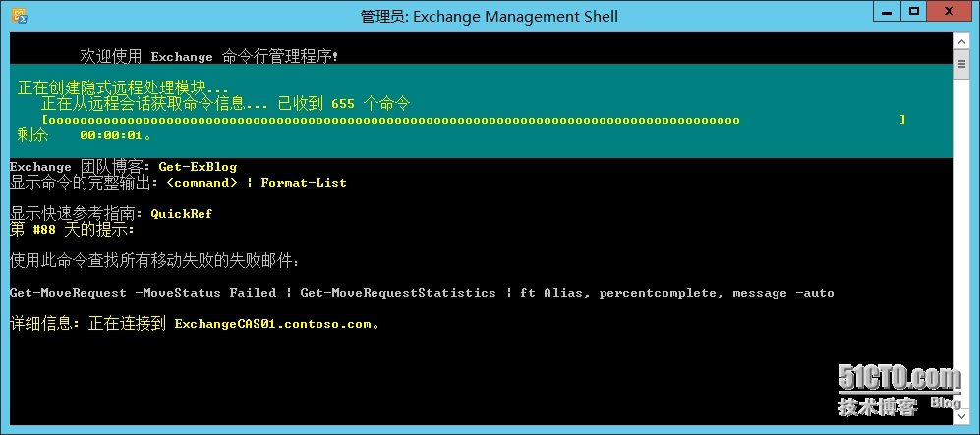Click the Get-ExBlog command text
Screen dimensions: 980x435
tap(198, 167)
